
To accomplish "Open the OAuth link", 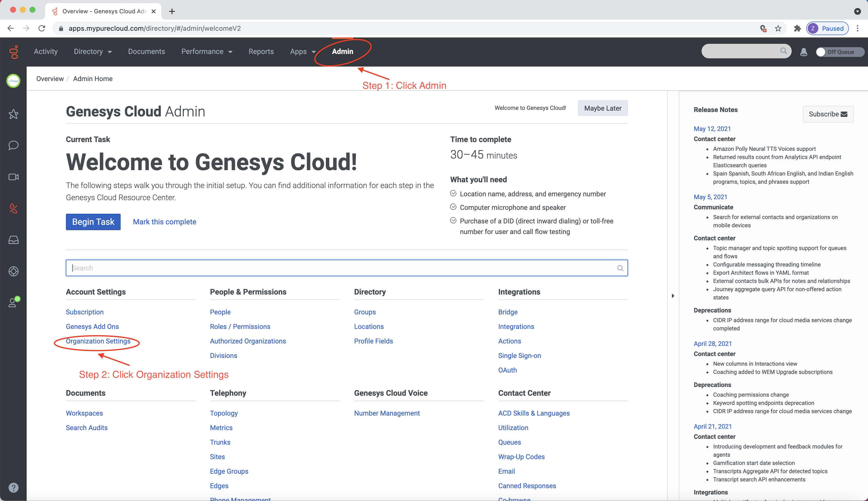I will tap(508, 370).
